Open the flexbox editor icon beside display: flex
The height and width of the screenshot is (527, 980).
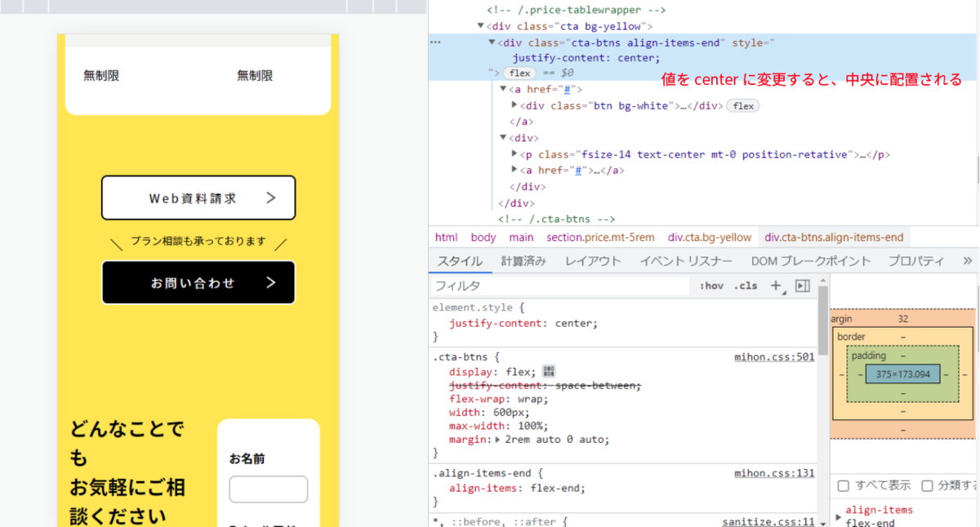click(548, 372)
